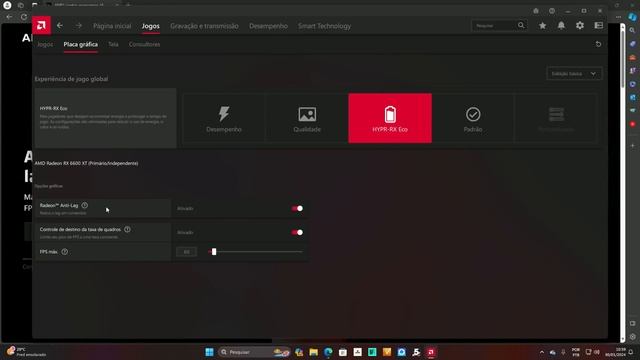Open the Smart Technology tab
Viewport: 640px width, 360px height.
(x=324, y=26)
